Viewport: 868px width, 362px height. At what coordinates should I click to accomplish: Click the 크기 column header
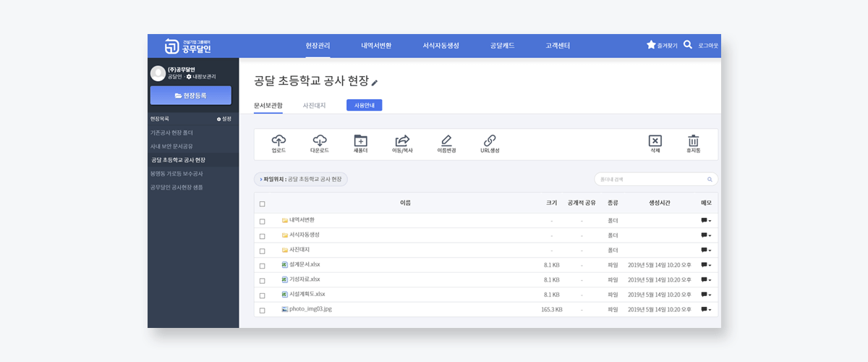(551, 203)
